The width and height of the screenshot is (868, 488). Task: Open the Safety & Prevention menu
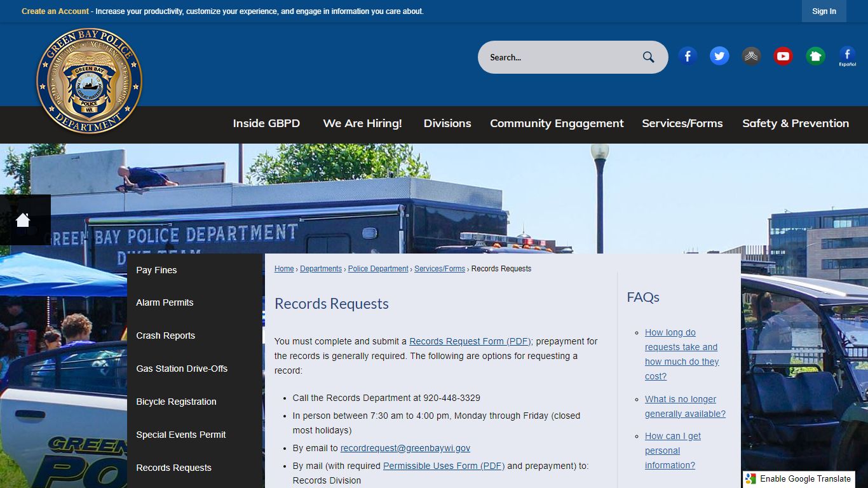(796, 123)
